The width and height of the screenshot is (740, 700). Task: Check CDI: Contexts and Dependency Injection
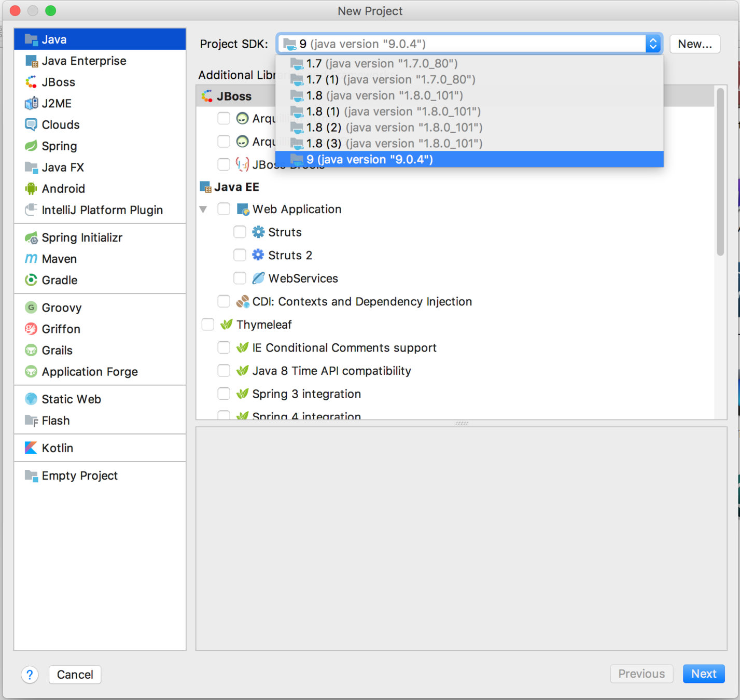(x=224, y=301)
